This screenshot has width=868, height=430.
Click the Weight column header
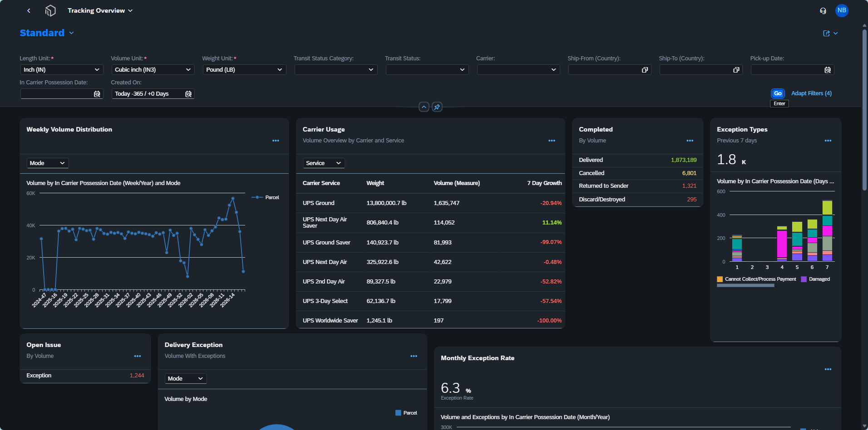pos(375,183)
